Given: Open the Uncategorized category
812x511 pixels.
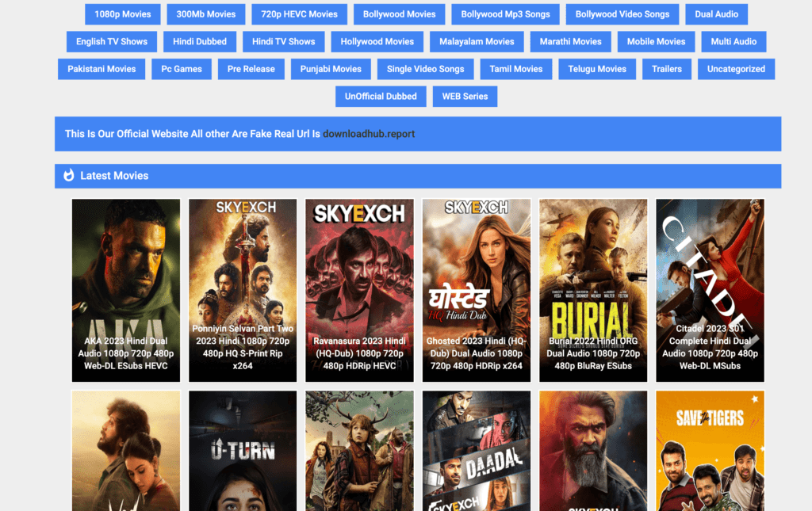Looking at the screenshot, I should point(737,69).
